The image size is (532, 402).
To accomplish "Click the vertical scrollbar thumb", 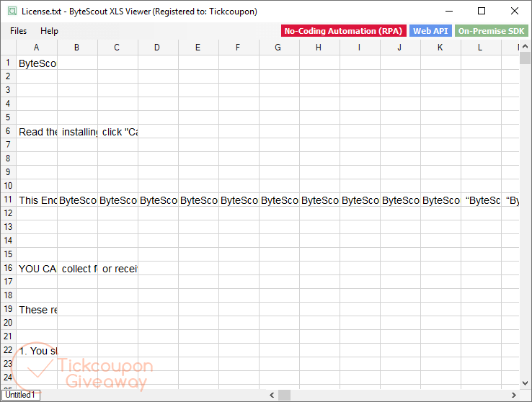I will click(x=525, y=58).
